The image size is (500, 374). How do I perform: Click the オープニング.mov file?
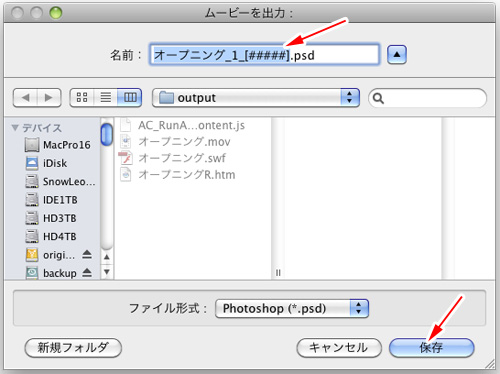(175, 142)
